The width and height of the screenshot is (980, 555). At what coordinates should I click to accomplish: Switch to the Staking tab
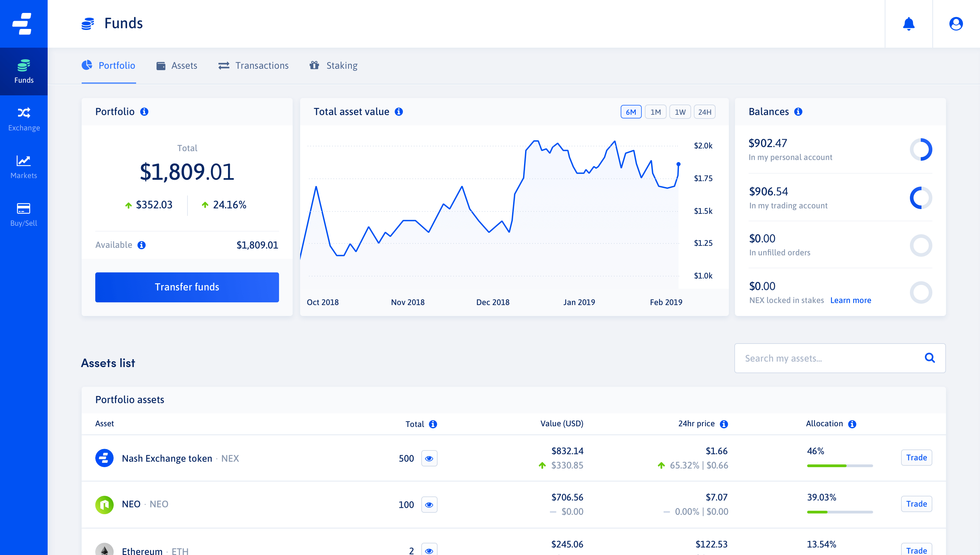point(334,66)
